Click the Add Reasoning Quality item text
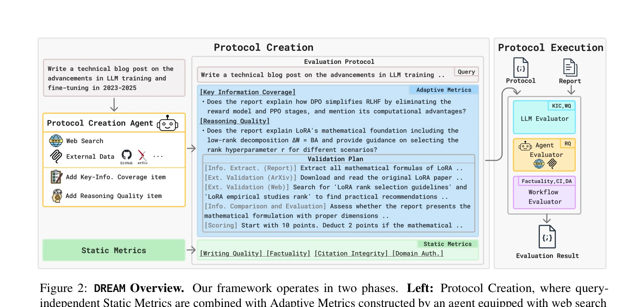This screenshot has width=644, height=307. [114, 196]
